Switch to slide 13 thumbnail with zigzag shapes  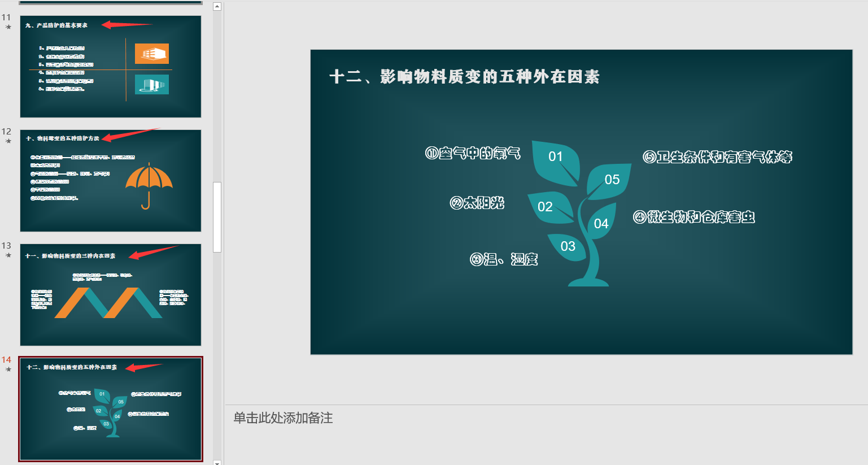point(111,295)
